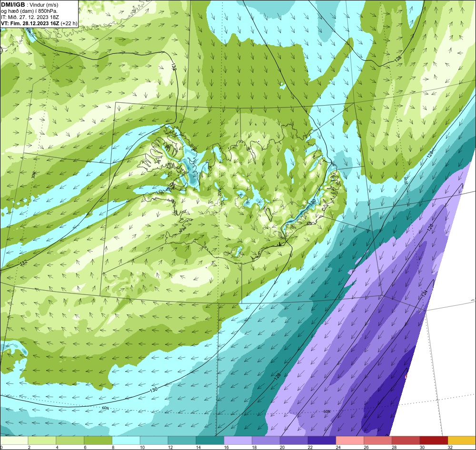Screen dimensions: 476x450
Task: Pick the 2–4 m/s light green legend swatch
Action: coord(42,440)
